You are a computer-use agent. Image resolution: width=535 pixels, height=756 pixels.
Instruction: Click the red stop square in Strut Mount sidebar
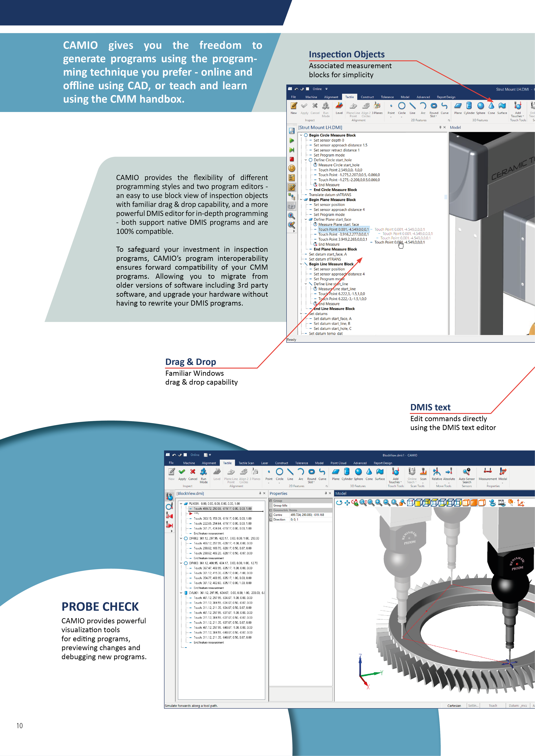pyautogui.click(x=292, y=159)
